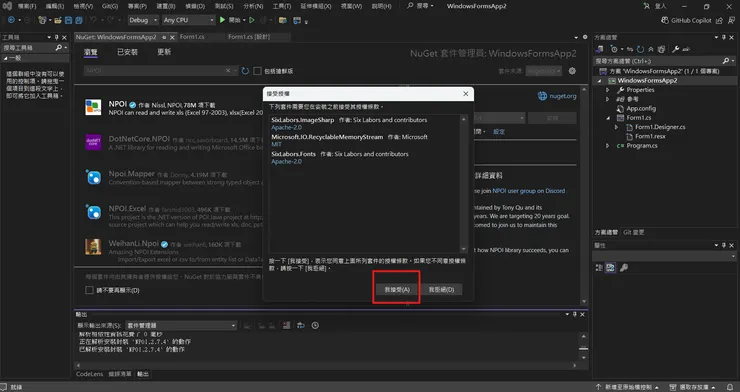Open the 工具(T) tools menu
This screenshot has width=740, height=392.
click(281, 6)
